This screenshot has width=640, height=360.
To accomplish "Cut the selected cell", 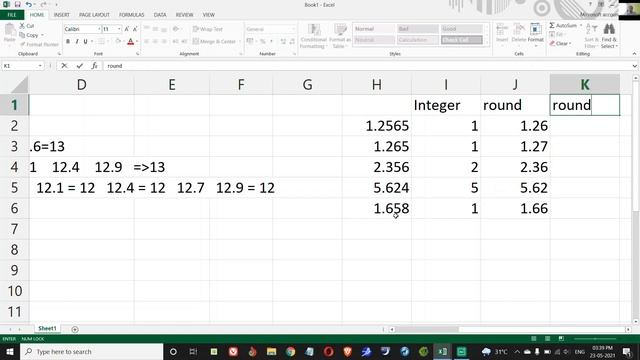I will (27, 26).
